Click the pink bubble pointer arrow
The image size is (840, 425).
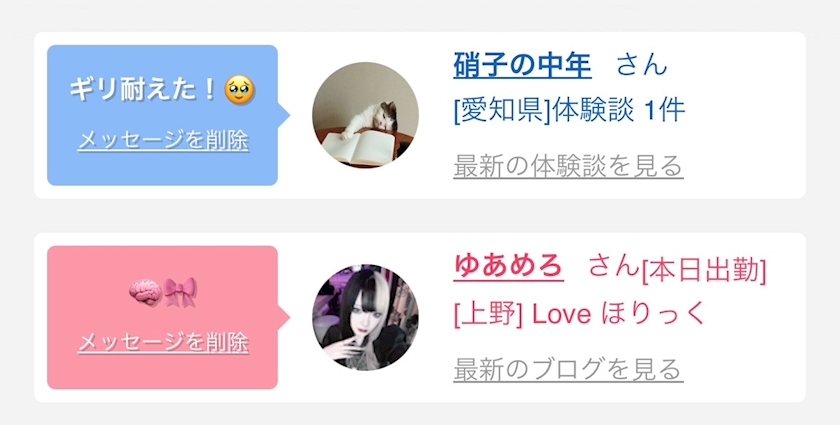284,317
